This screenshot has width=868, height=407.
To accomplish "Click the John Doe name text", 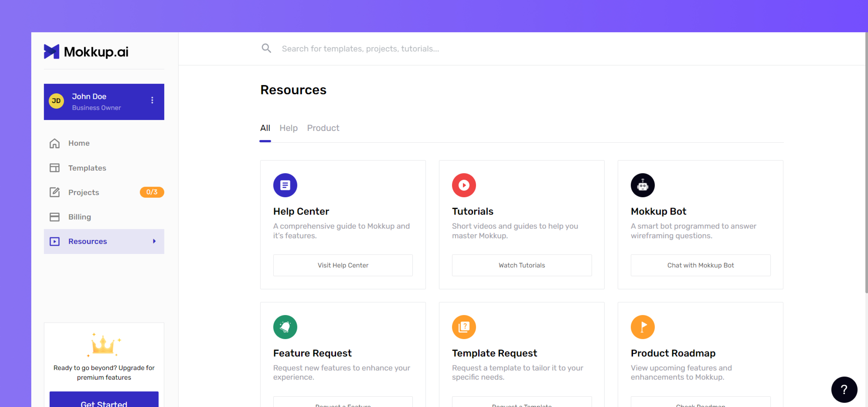I will point(89,96).
